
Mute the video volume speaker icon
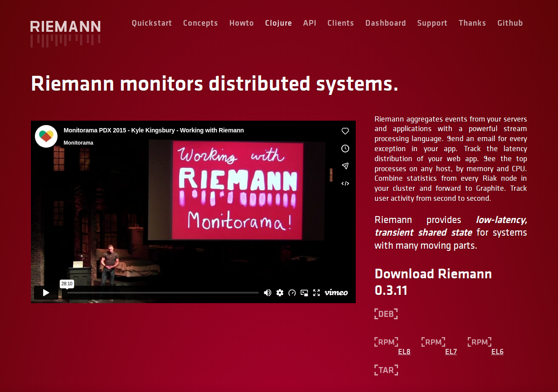click(268, 293)
